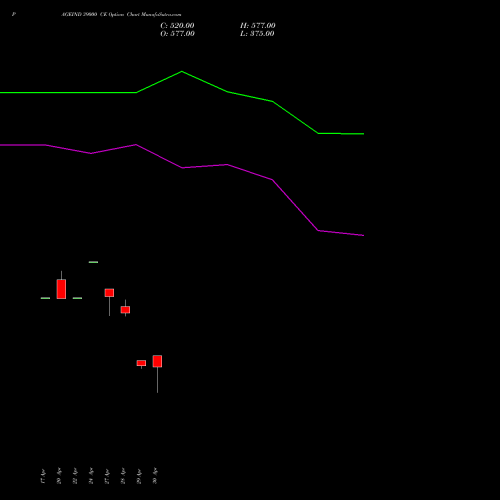Viewport: 500px width, 500px height.
Task: Click the red candle above 20 Apr
Action: click(61, 289)
